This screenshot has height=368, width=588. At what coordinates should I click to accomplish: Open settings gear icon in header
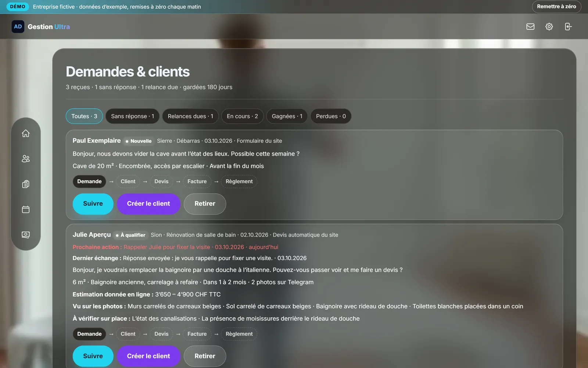[x=549, y=26]
